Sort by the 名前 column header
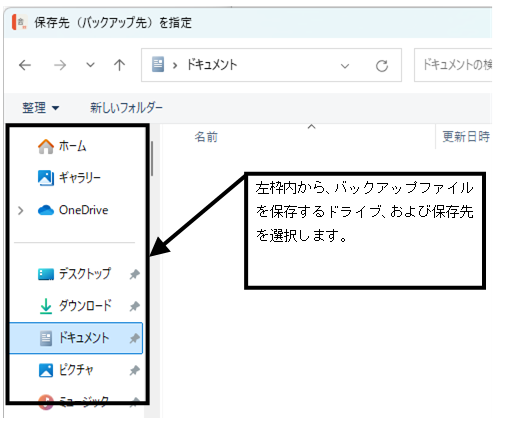 [206, 137]
